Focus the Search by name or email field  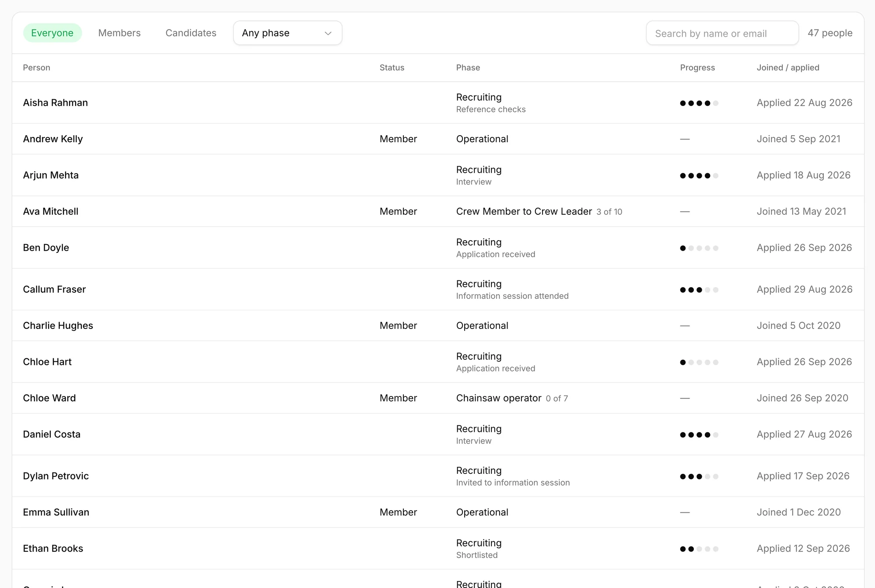722,33
